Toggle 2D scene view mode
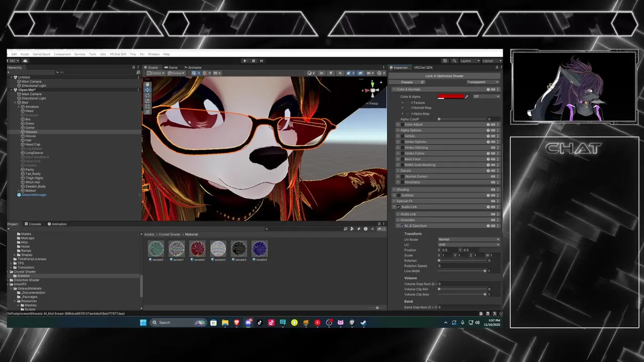Screen dimensions: 644x362 tap(321, 73)
